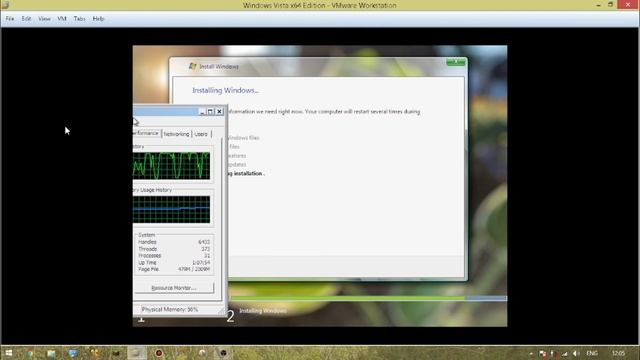Click the dark round icon at taskbar end
The image size is (640, 360).
223,353
